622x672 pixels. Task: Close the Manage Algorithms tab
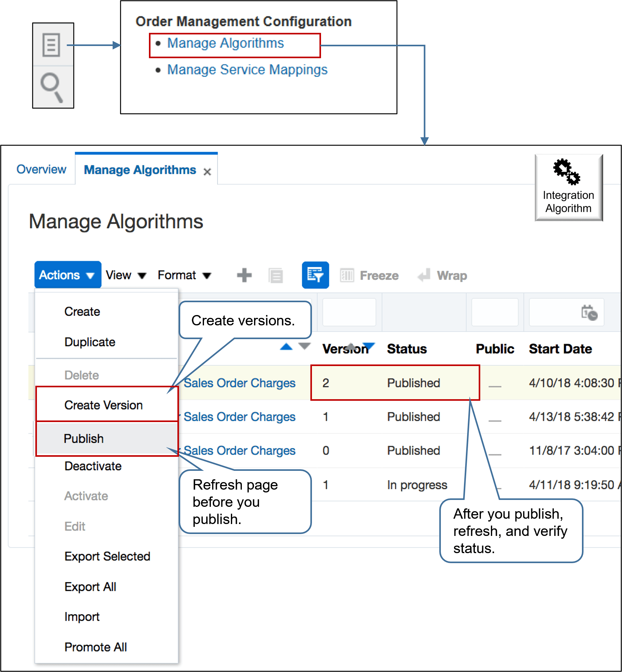click(207, 172)
